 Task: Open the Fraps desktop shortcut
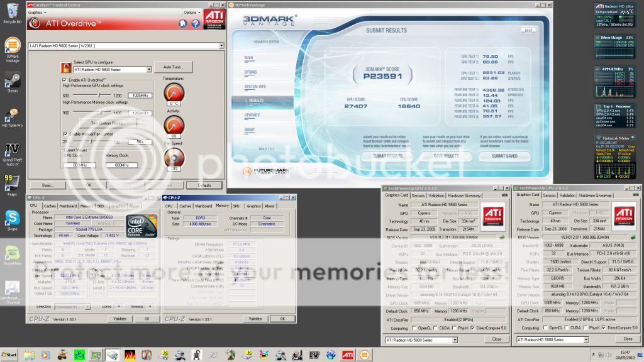coord(13,185)
